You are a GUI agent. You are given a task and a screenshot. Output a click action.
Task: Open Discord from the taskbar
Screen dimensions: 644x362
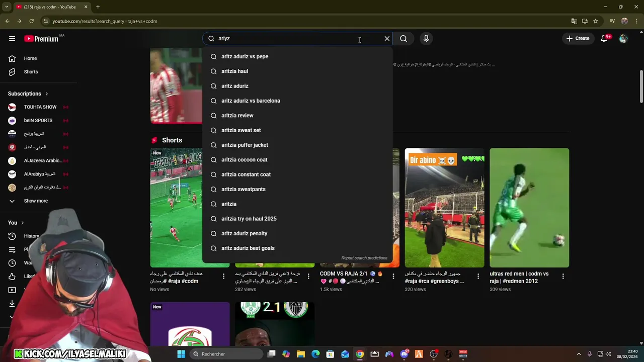404,354
